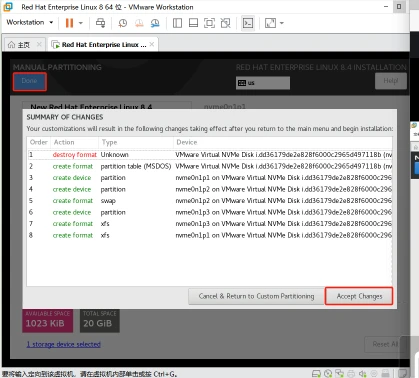Select row 4 'create device' for nvme0n1p2
Screen dimensions: 419x378
[x=210, y=189]
